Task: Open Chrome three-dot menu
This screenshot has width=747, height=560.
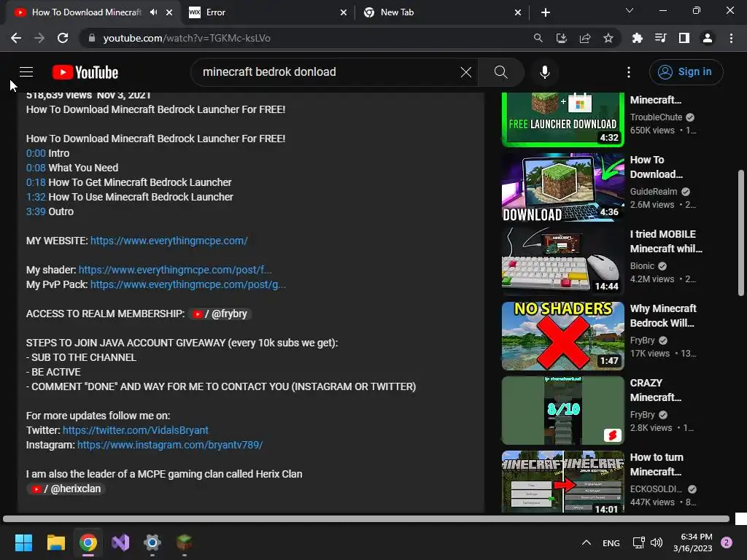Action: (x=731, y=38)
